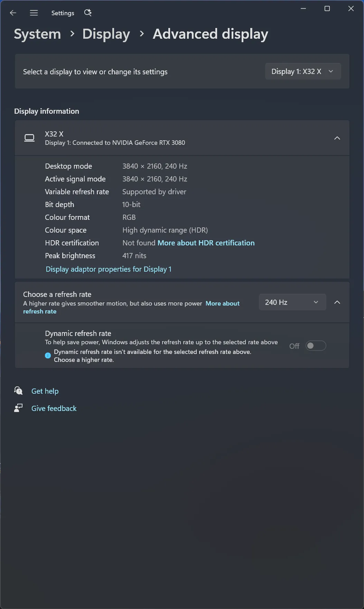Image resolution: width=364 pixels, height=609 pixels.
Task: Open Display adaptor properties for Display 1
Action: pyautogui.click(x=109, y=269)
